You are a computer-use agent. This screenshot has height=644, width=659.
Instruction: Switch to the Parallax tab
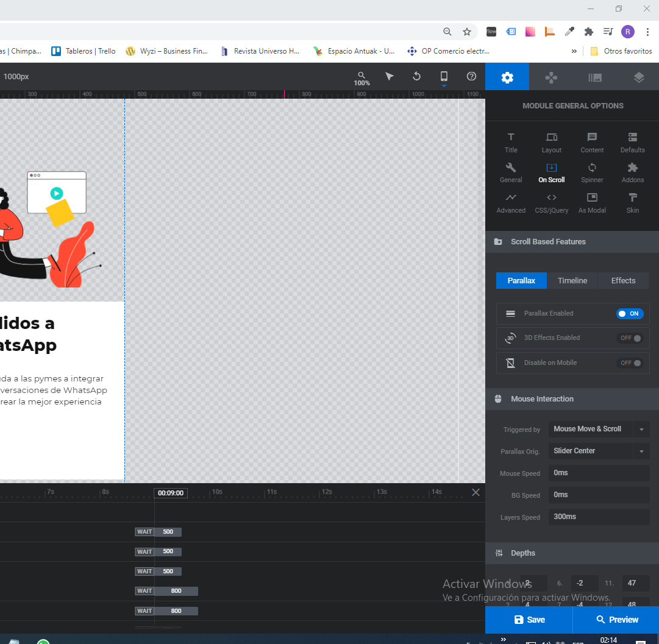[521, 281]
